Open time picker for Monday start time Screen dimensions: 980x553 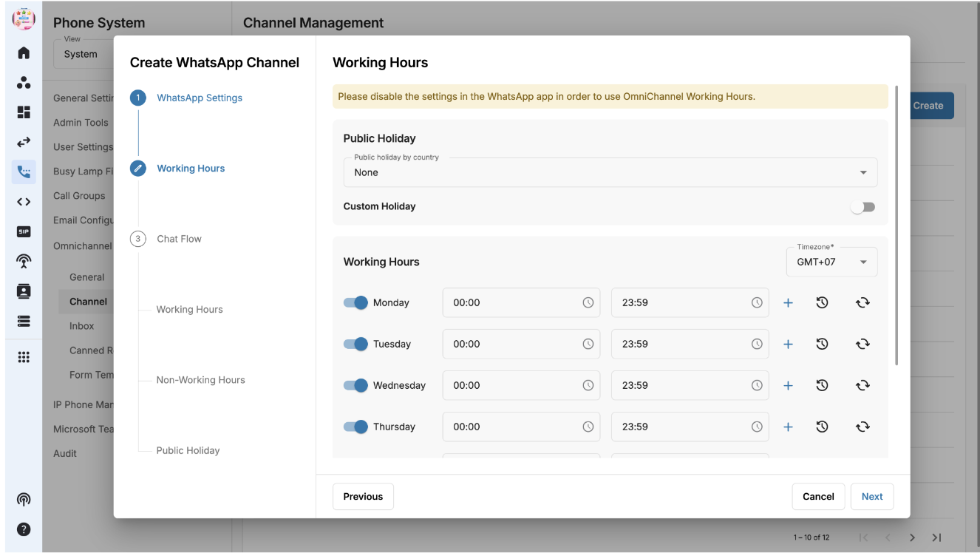tap(588, 302)
